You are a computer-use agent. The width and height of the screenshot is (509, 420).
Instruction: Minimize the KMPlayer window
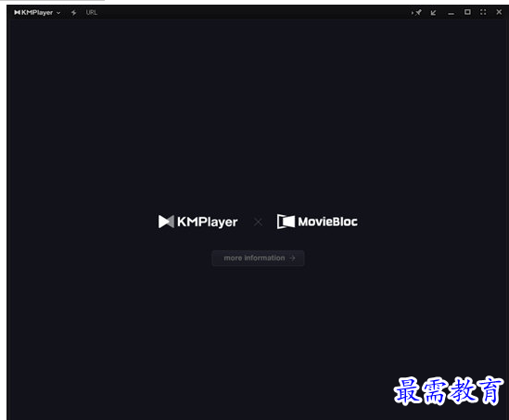click(x=451, y=13)
